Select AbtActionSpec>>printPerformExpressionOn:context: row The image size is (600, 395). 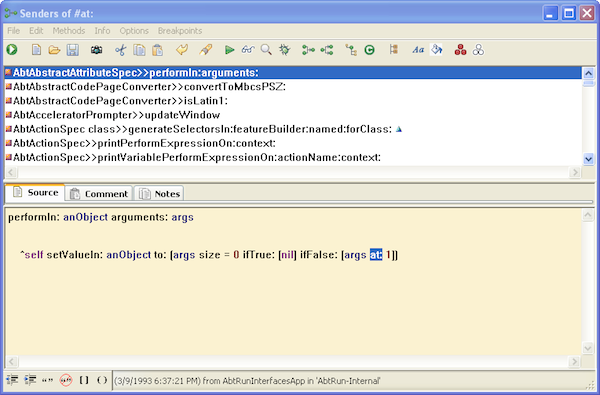point(293,143)
